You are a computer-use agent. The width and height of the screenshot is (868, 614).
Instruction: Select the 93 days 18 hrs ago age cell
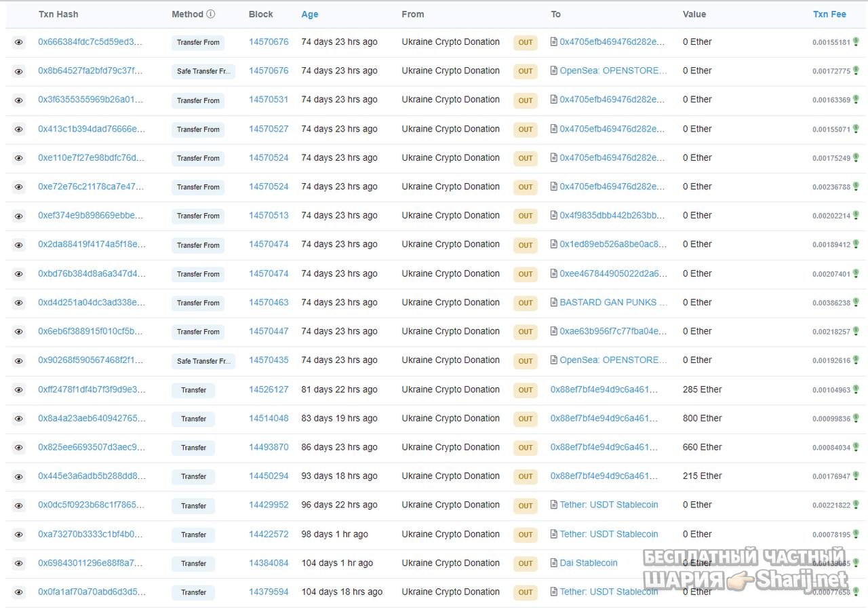[339, 476]
